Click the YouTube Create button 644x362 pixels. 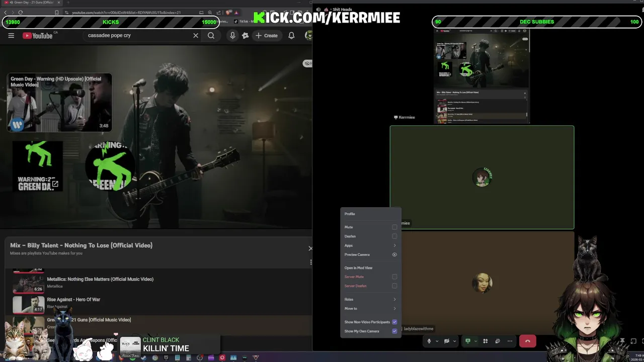266,36
